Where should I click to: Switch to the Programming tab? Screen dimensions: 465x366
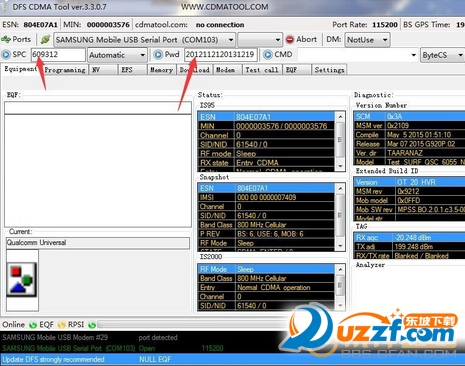point(65,70)
